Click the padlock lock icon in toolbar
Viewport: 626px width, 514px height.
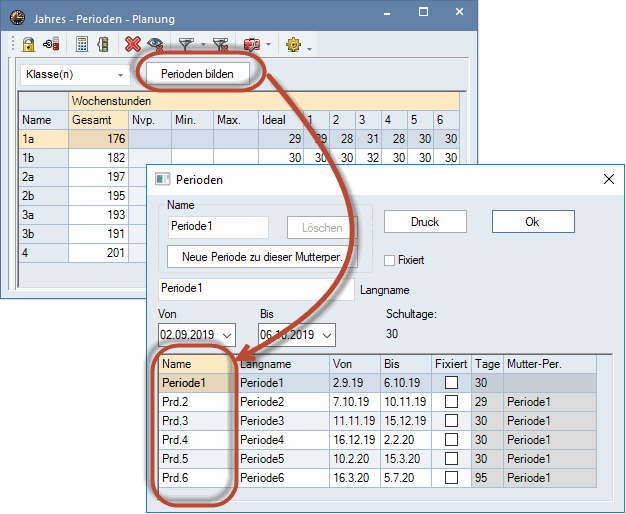28,44
